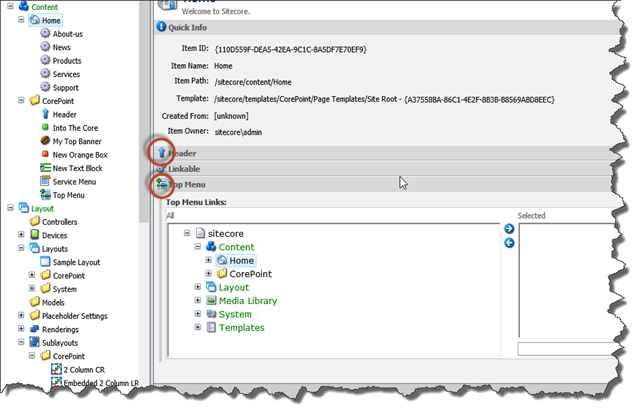
Task: Click the My Top Banner brown icon
Action: (45, 141)
